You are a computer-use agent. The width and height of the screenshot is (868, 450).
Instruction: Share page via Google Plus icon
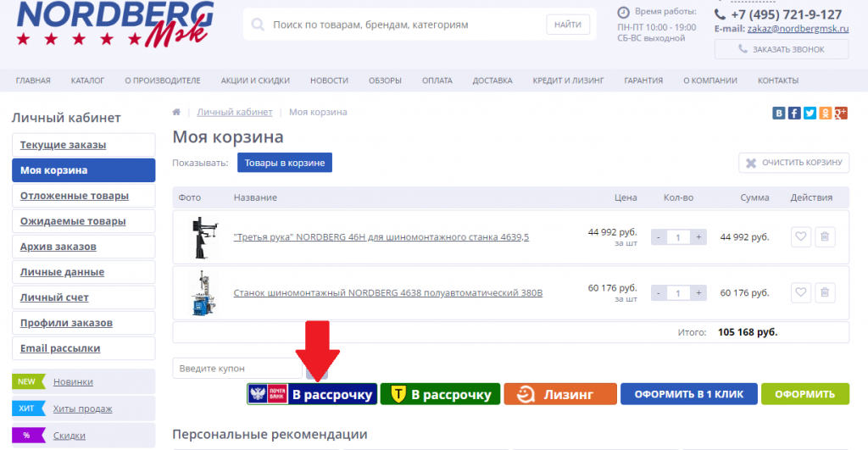coord(840,113)
